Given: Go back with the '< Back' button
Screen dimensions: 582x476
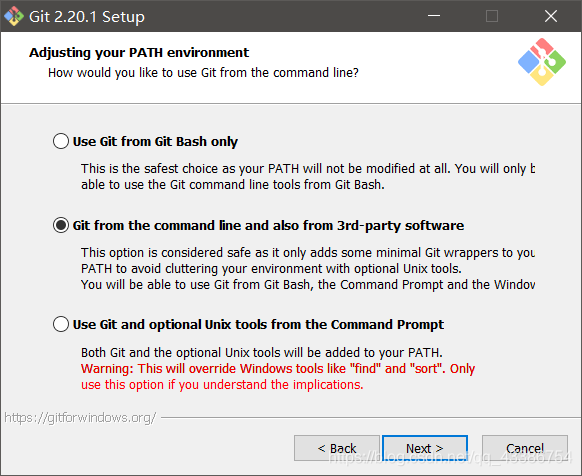Looking at the screenshot, I should [x=337, y=448].
